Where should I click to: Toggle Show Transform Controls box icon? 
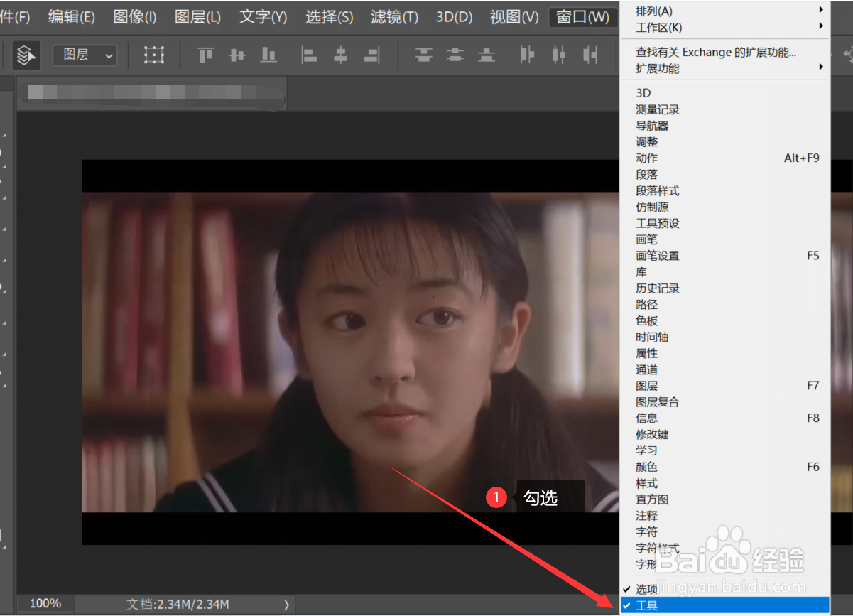pyautogui.click(x=154, y=55)
